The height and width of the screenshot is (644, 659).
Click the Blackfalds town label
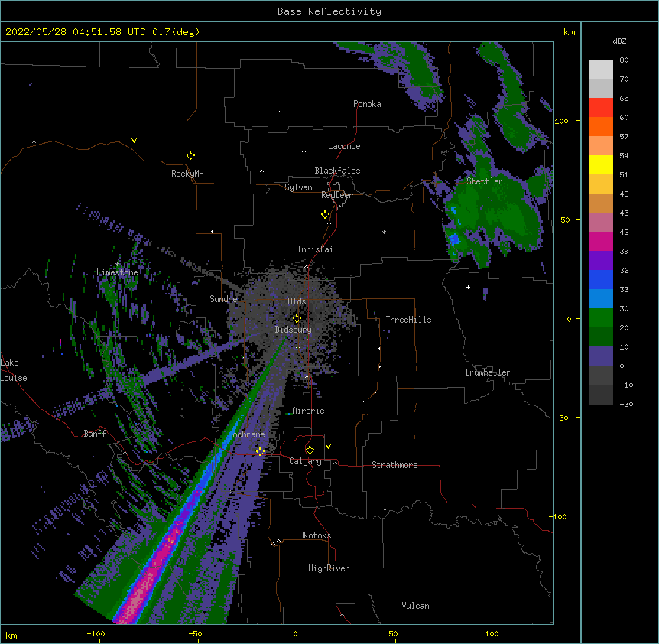click(x=337, y=171)
